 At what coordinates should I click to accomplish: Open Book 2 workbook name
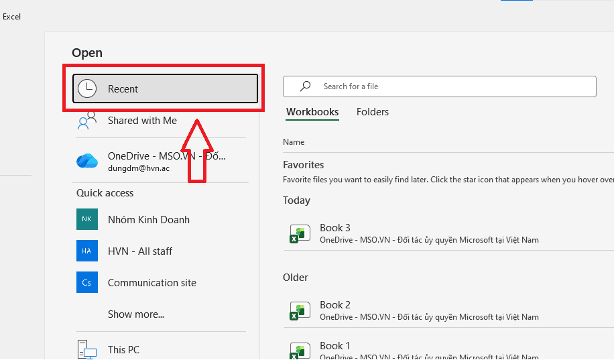coord(335,305)
